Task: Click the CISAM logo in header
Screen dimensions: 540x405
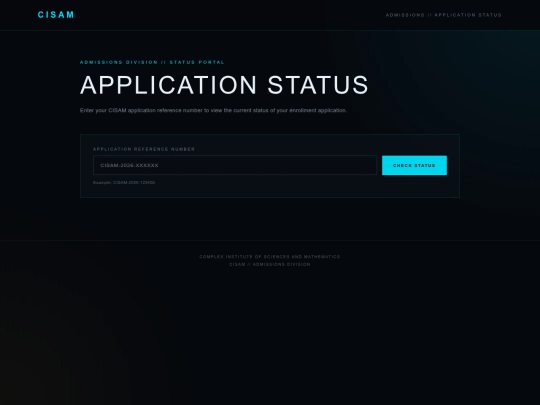Action: click(56, 15)
